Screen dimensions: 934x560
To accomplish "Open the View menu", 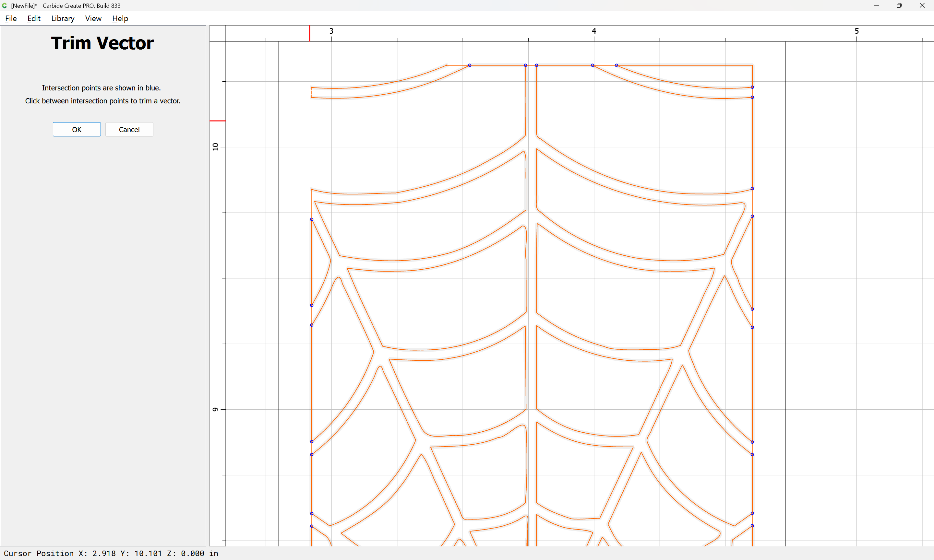I will (x=93, y=18).
